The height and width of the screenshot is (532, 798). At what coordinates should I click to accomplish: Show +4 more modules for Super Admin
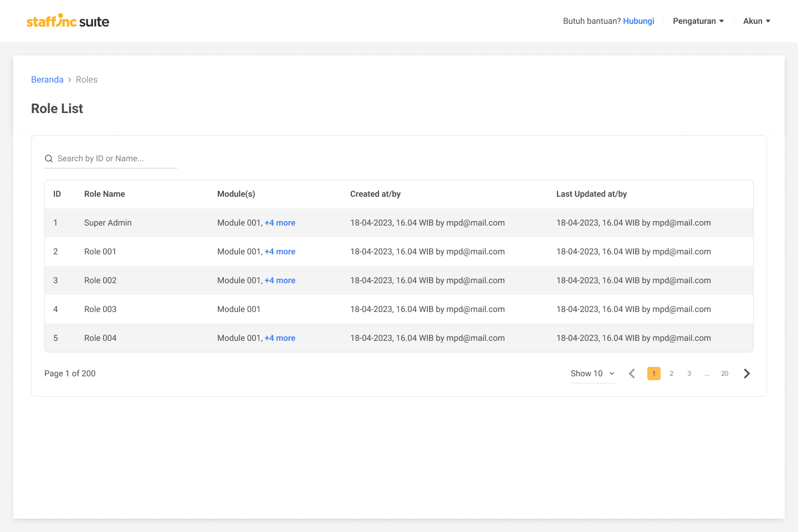tap(280, 223)
